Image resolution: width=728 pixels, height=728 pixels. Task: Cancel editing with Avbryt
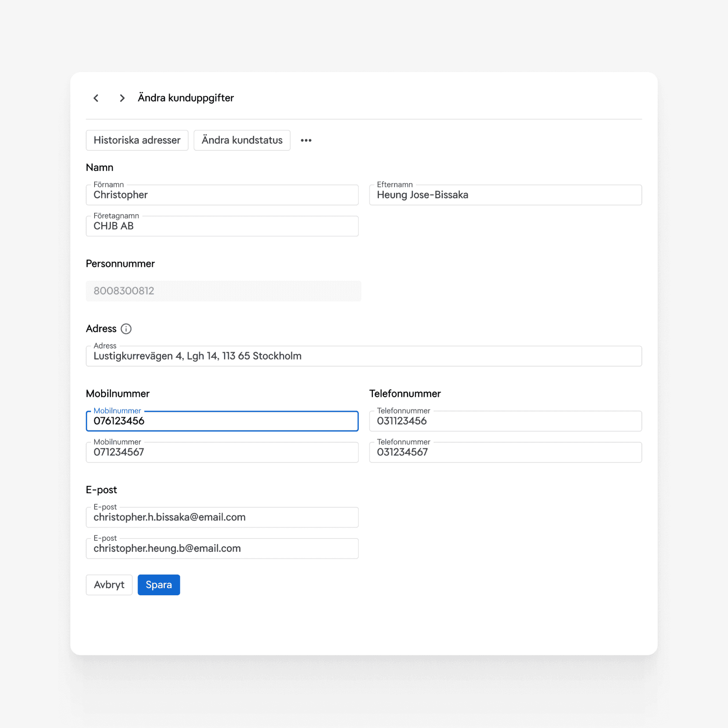(109, 585)
